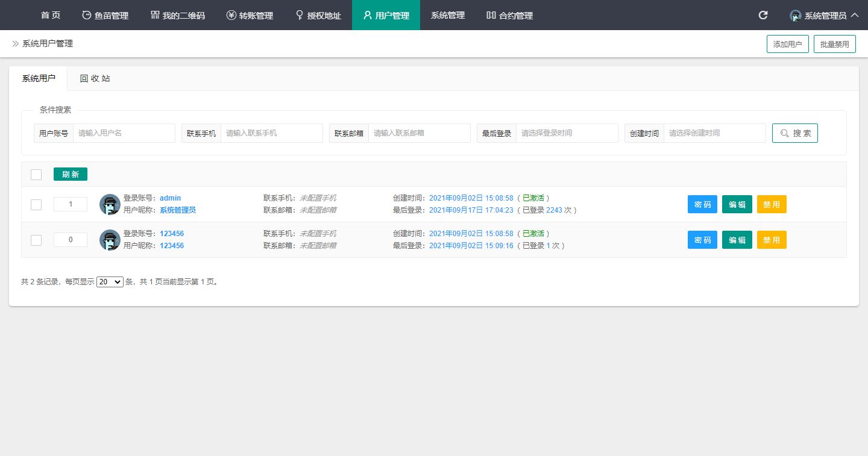Toggle the select-all checkbox above the list
868x456 pixels.
click(36, 174)
